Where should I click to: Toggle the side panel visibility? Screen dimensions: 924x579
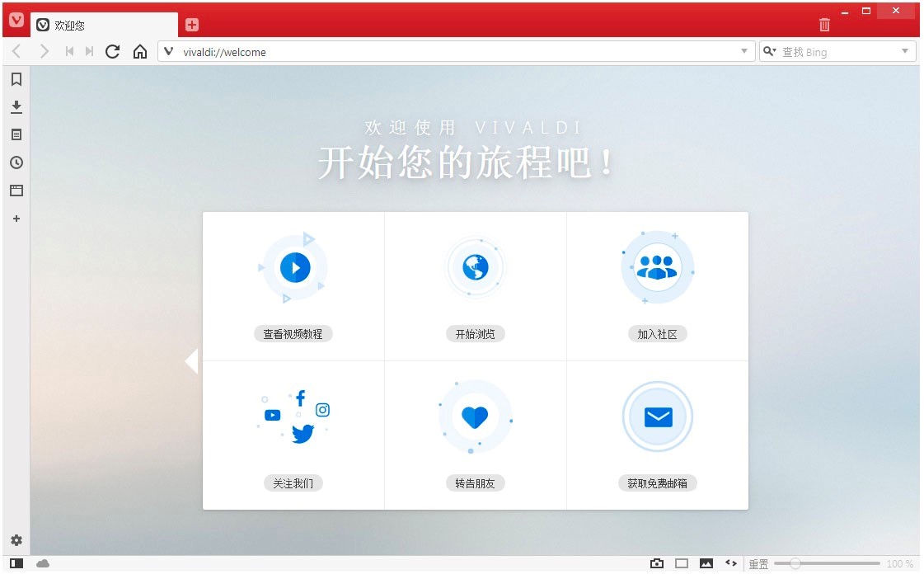16,563
